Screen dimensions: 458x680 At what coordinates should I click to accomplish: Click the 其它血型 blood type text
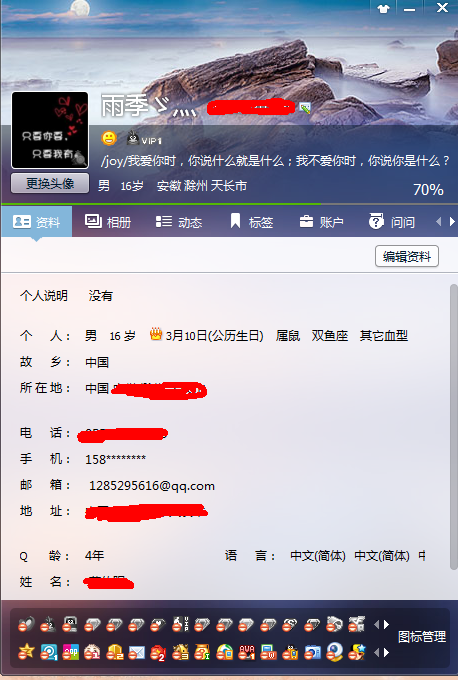point(384,336)
